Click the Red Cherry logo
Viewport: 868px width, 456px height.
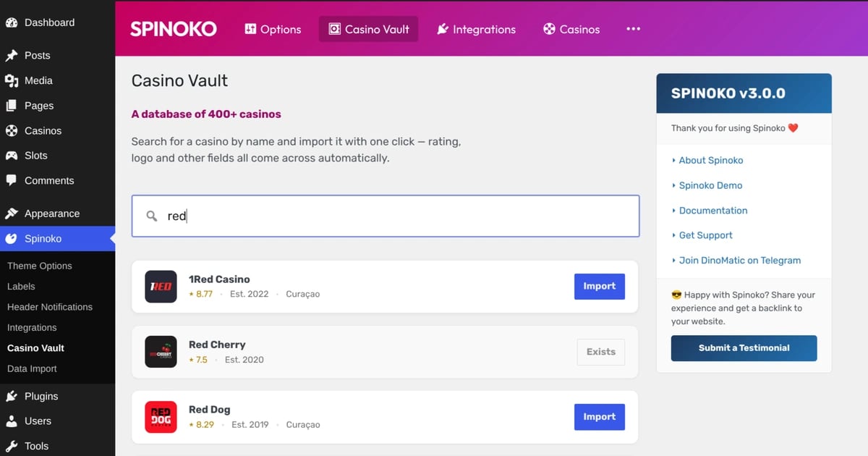click(x=161, y=352)
